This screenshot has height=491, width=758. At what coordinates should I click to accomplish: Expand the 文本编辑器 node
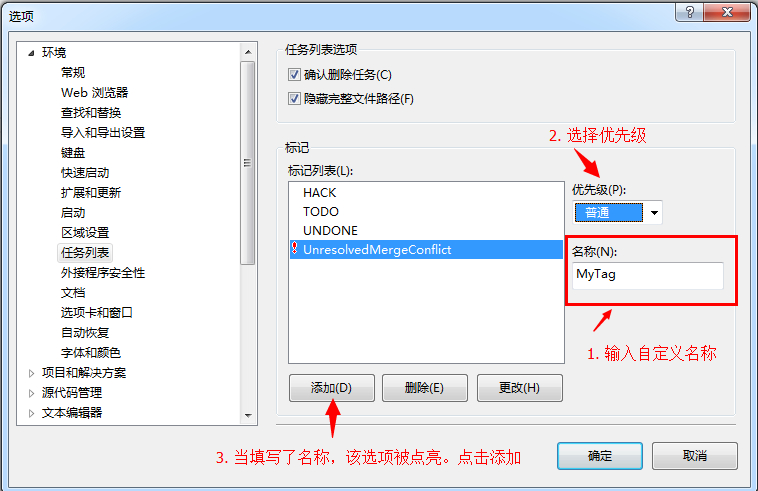point(31,413)
